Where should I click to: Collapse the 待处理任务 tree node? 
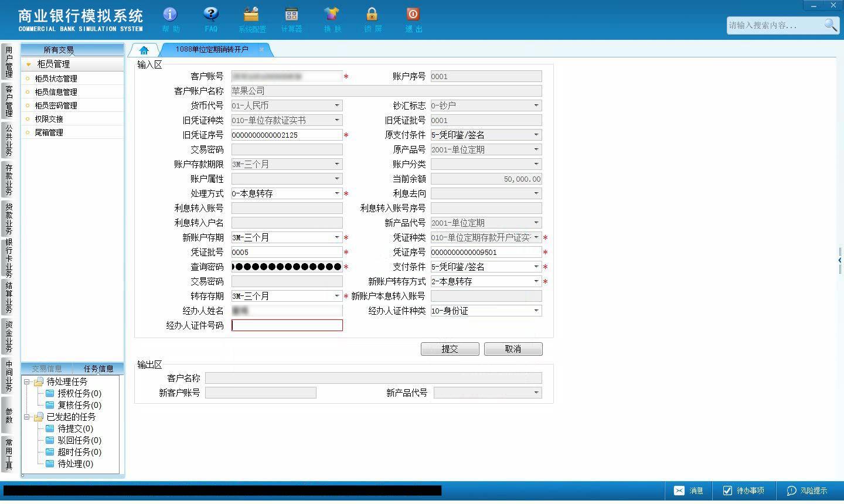[27, 382]
